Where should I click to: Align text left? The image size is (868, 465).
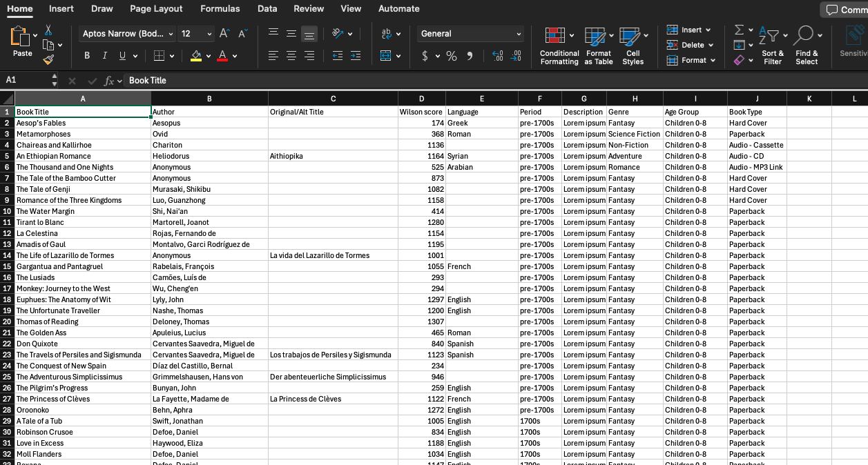point(273,56)
